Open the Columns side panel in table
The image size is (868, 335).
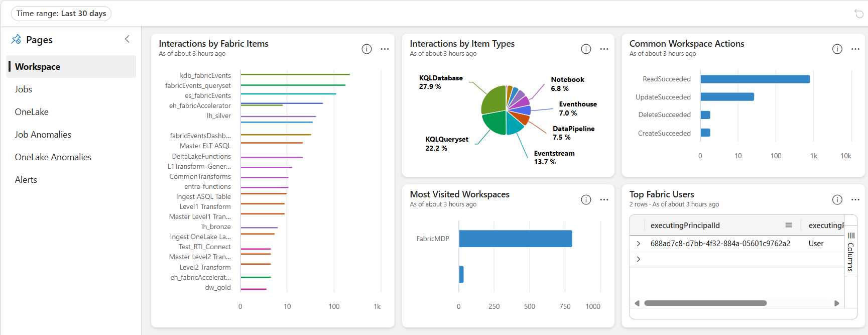coord(850,251)
